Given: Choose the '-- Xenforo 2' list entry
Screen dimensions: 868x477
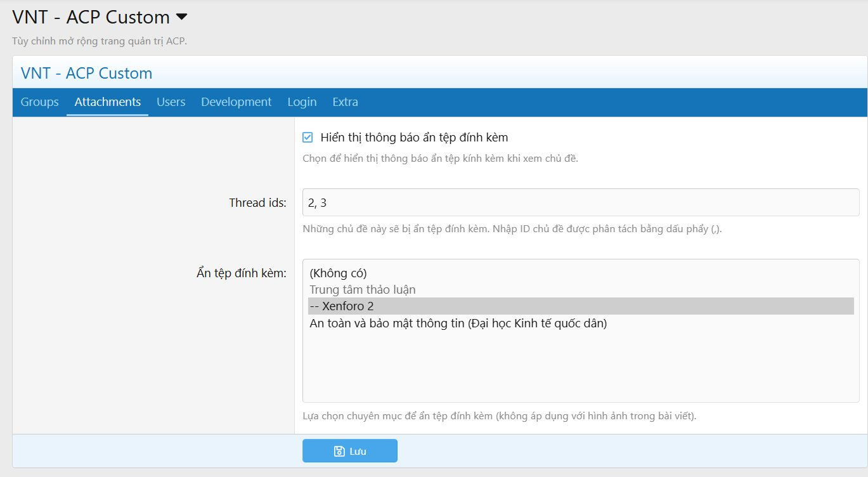Looking at the screenshot, I should (x=581, y=306).
